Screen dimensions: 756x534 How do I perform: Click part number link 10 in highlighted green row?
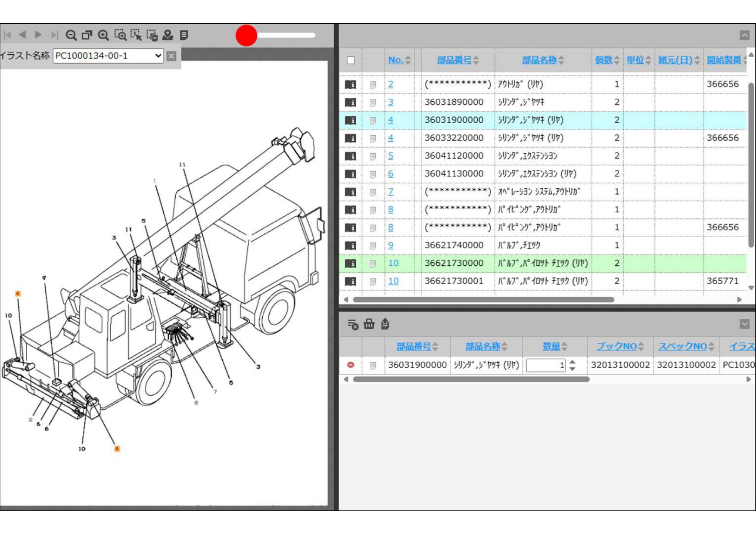[393, 263]
